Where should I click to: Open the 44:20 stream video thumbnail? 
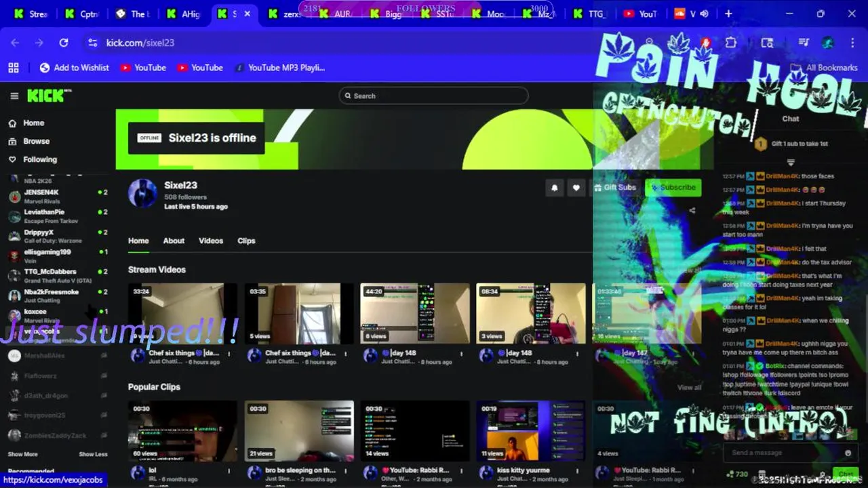(x=415, y=314)
